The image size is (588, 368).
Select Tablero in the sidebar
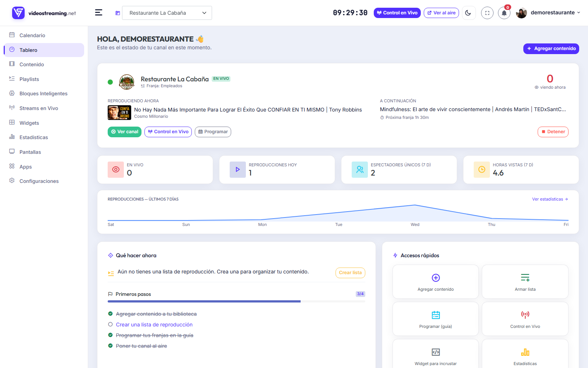pyautogui.click(x=44, y=50)
